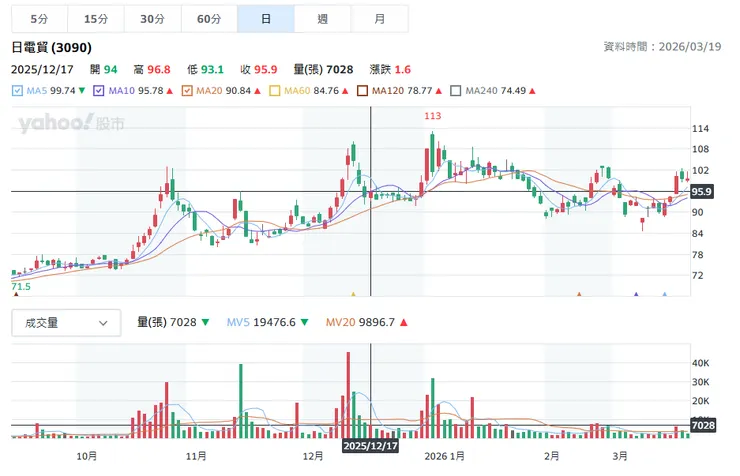The height and width of the screenshot is (476, 740).
Task: Click the opening price 94
Action: 110,69
